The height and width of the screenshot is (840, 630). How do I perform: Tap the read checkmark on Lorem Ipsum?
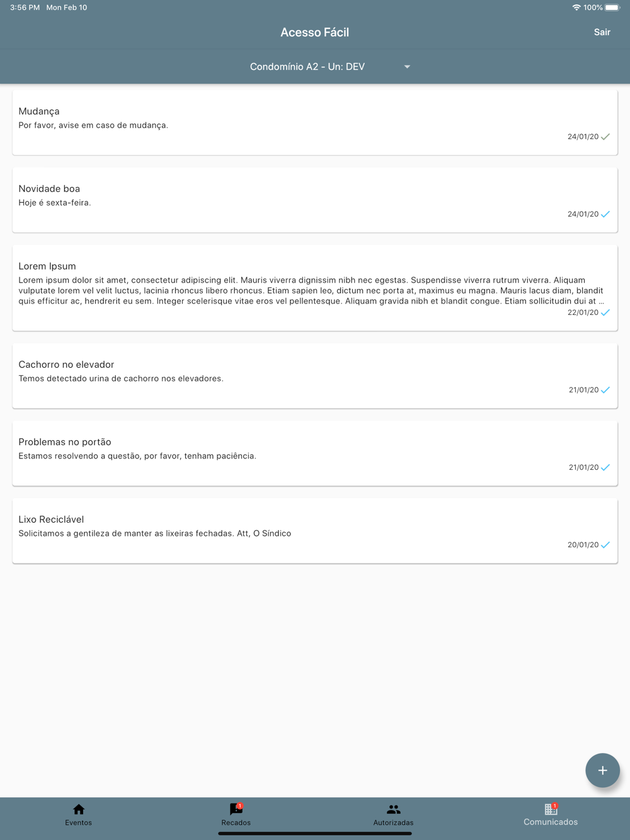pos(605,312)
